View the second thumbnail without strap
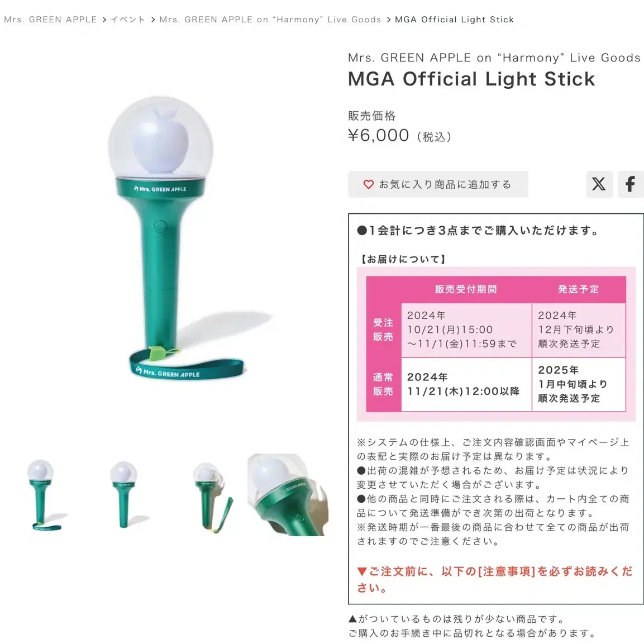This screenshot has width=644, height=644. [x=125, y=494]
